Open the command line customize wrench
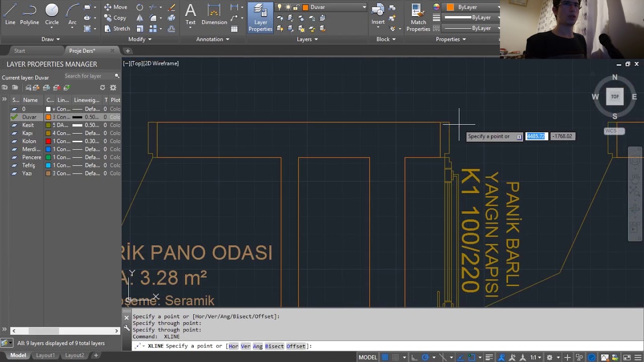This screenshot has width=644, height=362. click(x=127, y=328)
